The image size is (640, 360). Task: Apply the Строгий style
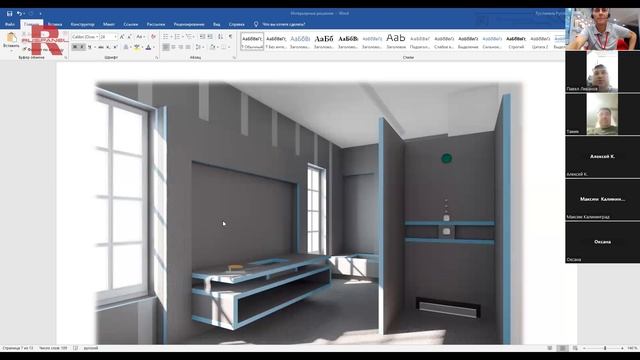pos(516,41)
